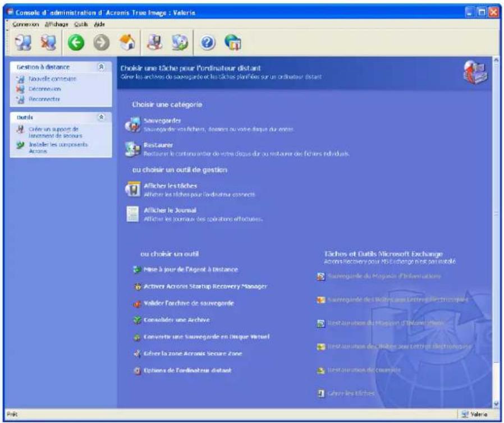The width and height of the screenshot is (504, 423).
Task: Open the Connexion menu
Action: point(25,25)
